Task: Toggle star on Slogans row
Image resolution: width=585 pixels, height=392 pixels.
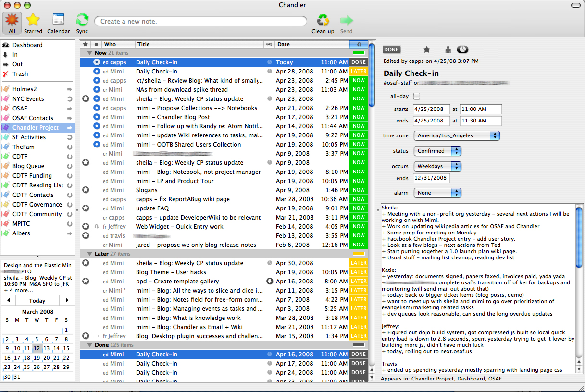Action: coord(86,190)
